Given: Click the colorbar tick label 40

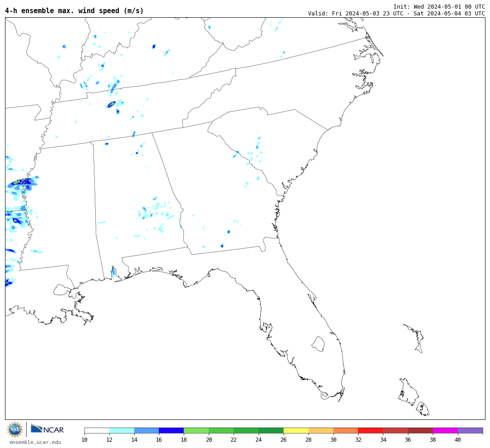Looking at the screenshot, I should [458, 439].
